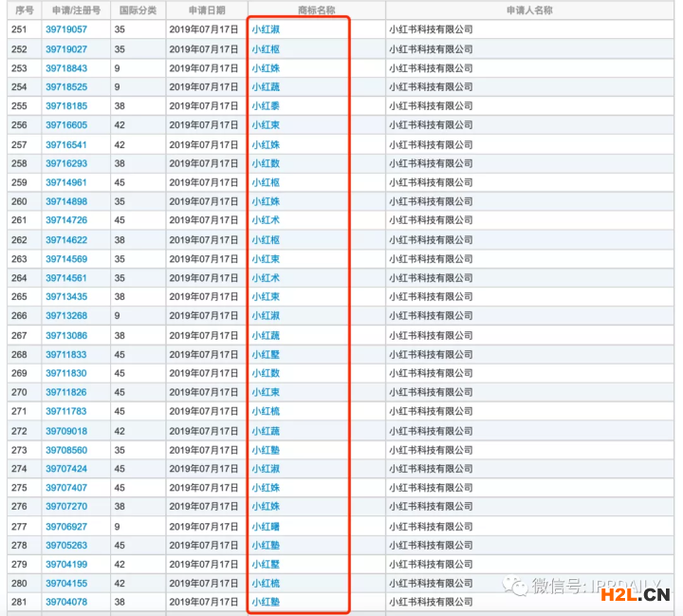Screen dimensions: 683x616
Task: Open the trademark name link in row 268
Action: click(x=266, y=355)
